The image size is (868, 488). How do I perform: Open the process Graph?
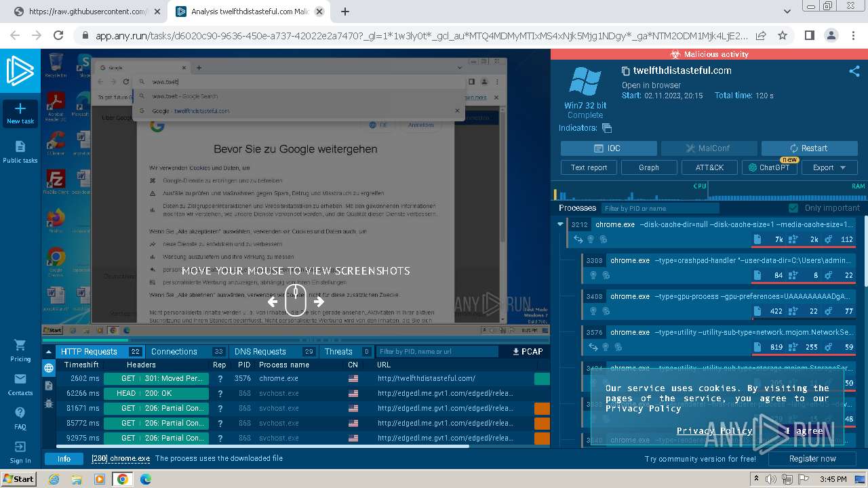[x=649, y=167]
